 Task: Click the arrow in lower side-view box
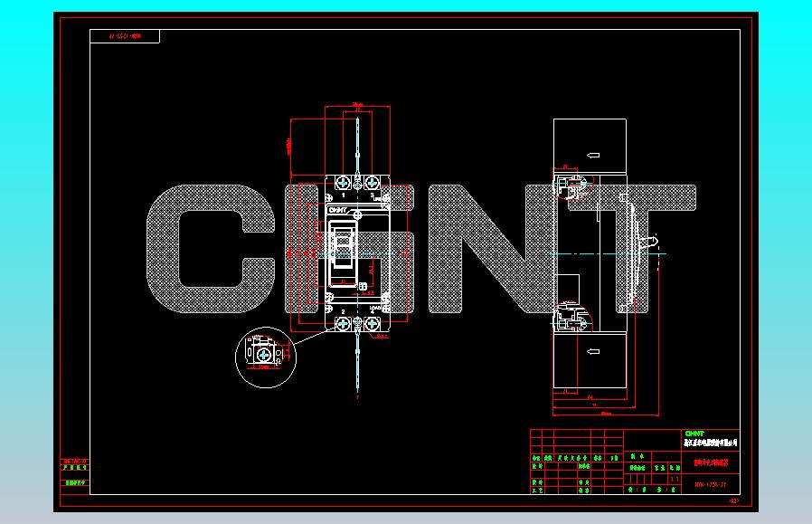tap(593, 351)
